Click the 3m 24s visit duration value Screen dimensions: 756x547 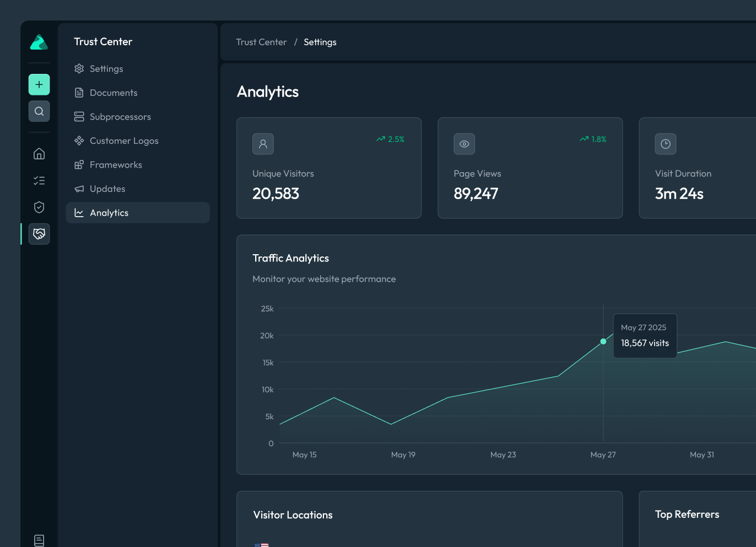679,194
